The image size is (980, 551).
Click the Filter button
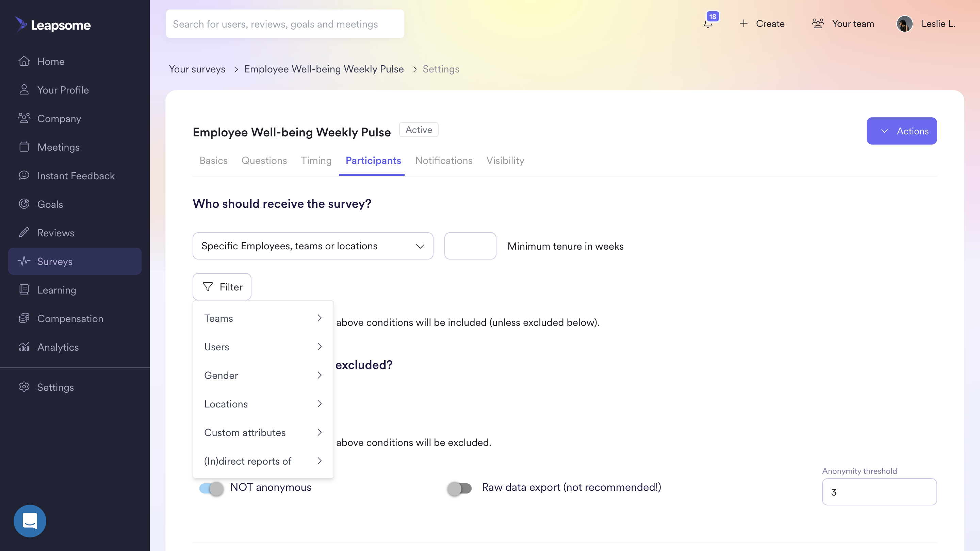point(222,287)
